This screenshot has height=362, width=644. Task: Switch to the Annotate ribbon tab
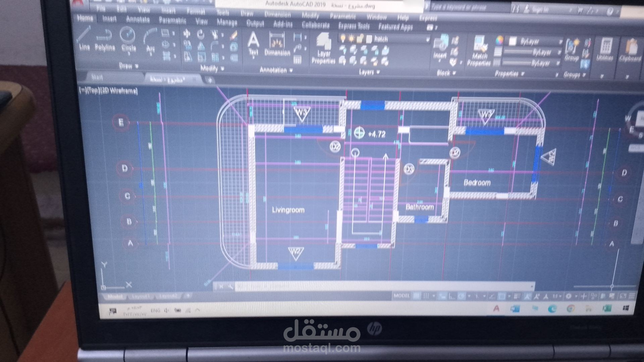pyautogui.click(x=138, y=20)
